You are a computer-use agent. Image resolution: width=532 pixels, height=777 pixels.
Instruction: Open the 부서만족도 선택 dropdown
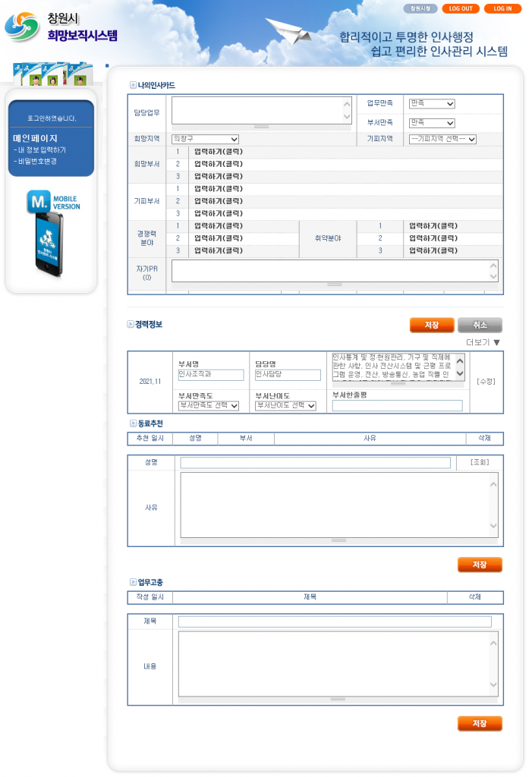pos(208,406)
